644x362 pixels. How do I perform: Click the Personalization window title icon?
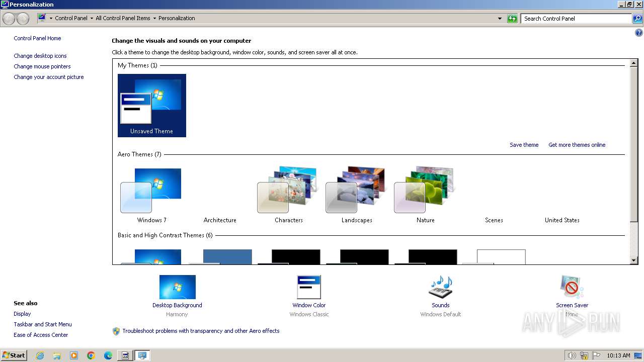(5, 4)
